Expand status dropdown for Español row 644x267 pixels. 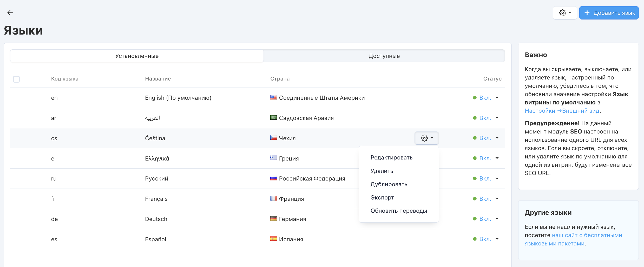(497, 239)
